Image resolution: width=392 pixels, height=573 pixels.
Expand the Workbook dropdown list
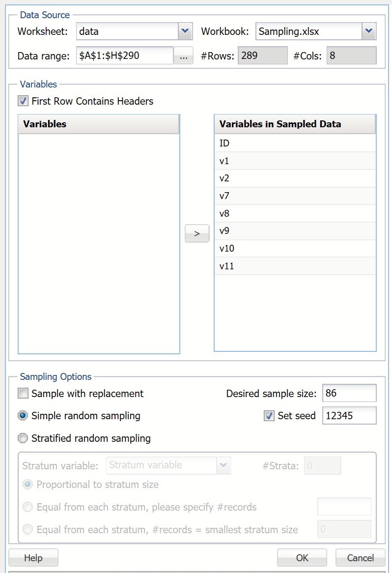369,32
